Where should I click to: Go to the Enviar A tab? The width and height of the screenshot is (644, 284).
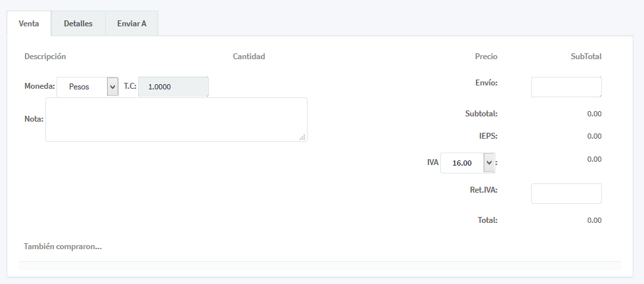[x=131, y=24]
